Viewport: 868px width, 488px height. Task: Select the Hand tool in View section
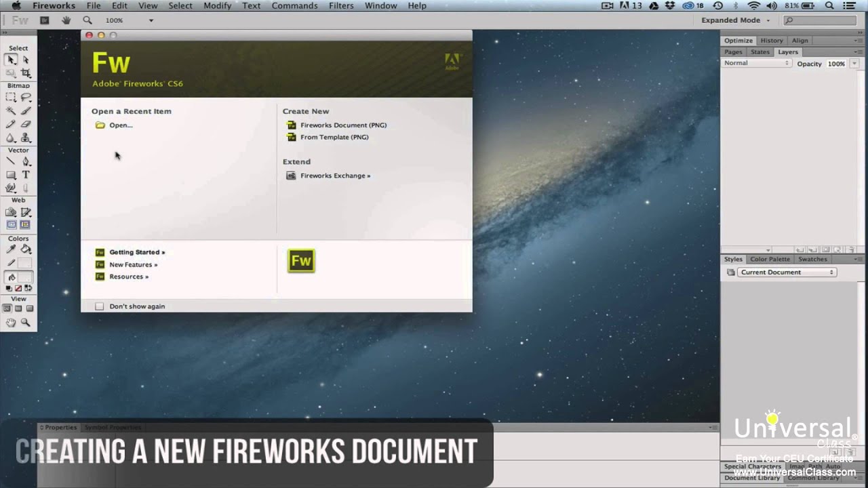pyautogui.click(x=12, y=323)
